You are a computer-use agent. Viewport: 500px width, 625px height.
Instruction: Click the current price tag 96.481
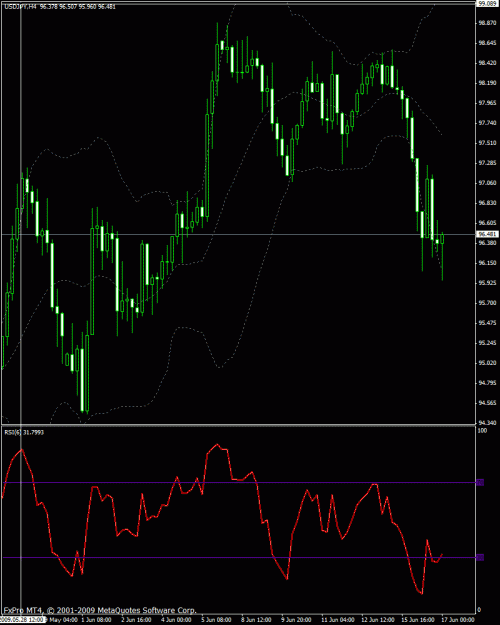pyautogui.click(x=487, y=234)
